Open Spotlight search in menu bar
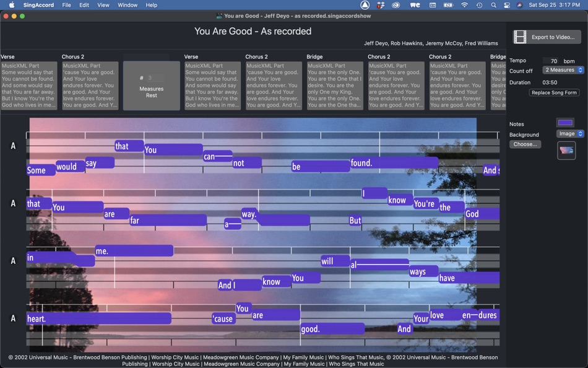 click(493, 5)
